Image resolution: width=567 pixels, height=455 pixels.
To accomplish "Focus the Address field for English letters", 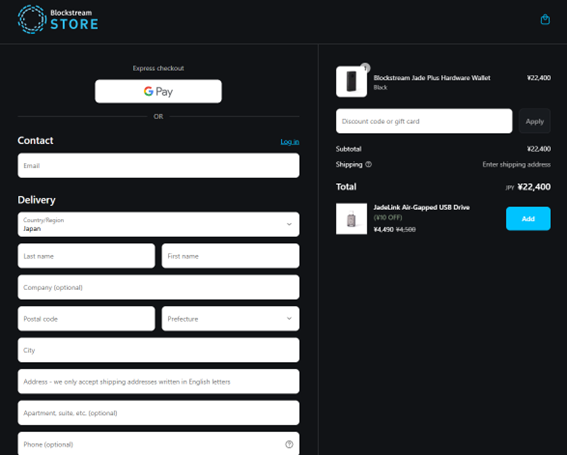I will [x=158, y=382].
